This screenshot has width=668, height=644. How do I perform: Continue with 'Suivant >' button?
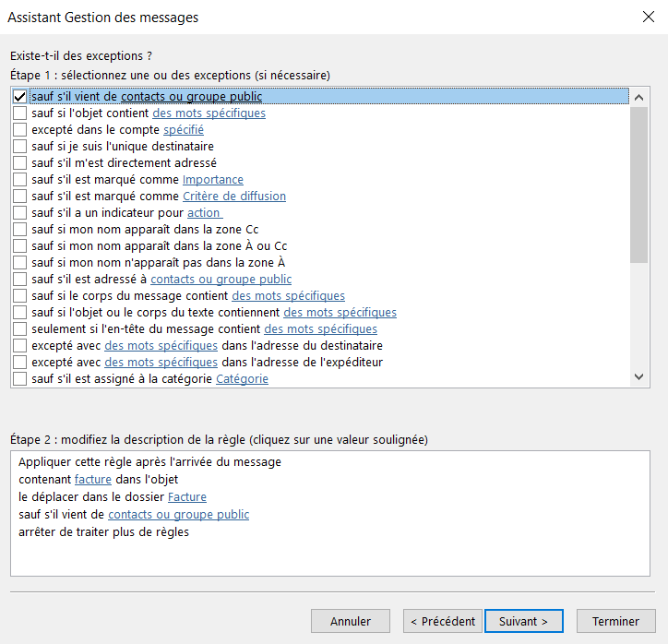pos(524,622)
